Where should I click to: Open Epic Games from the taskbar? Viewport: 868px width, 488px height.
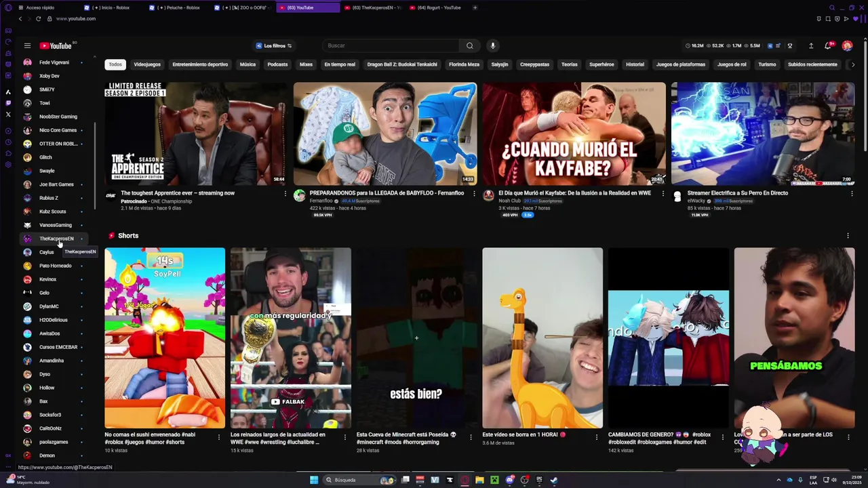(x=539, y=480)
